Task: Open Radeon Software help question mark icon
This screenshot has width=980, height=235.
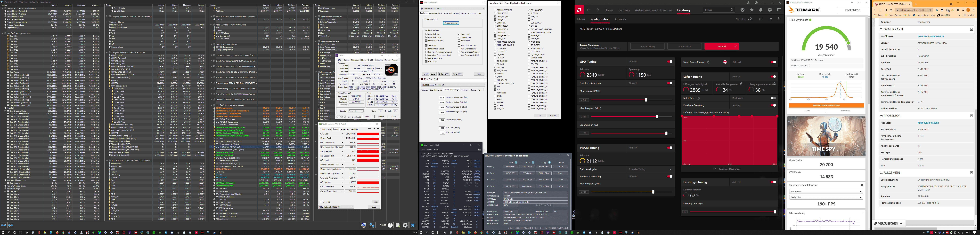Action: pyautogui.click(x=756, y=2)
